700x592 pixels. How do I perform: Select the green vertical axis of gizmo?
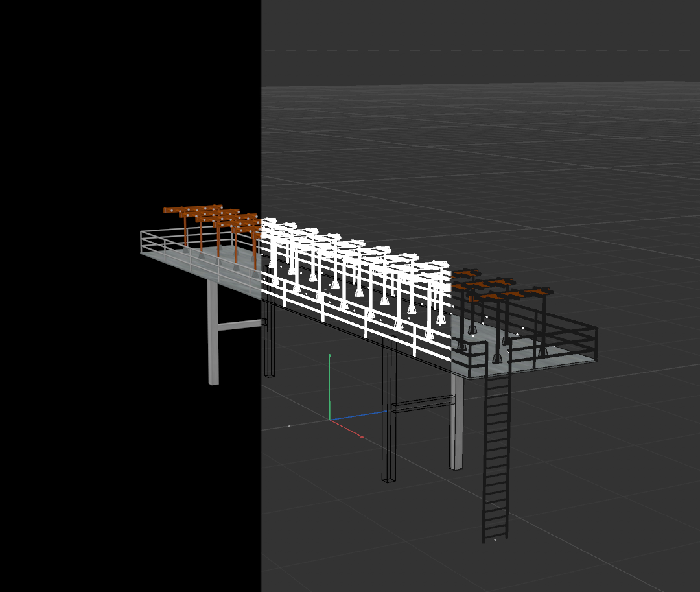click(329, 386)
